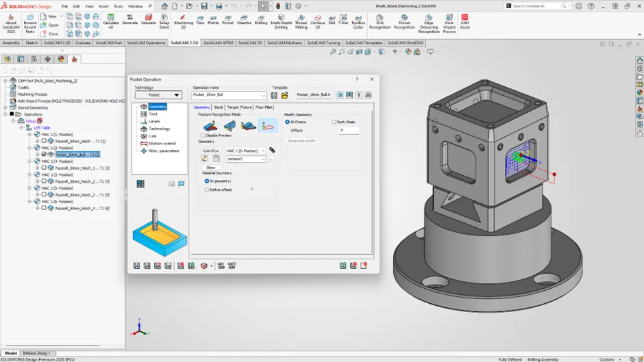Image resolution: width=644 pixels, height=362 pixels.
Task: Select the In geometry radio option
Action: point(207,181)
